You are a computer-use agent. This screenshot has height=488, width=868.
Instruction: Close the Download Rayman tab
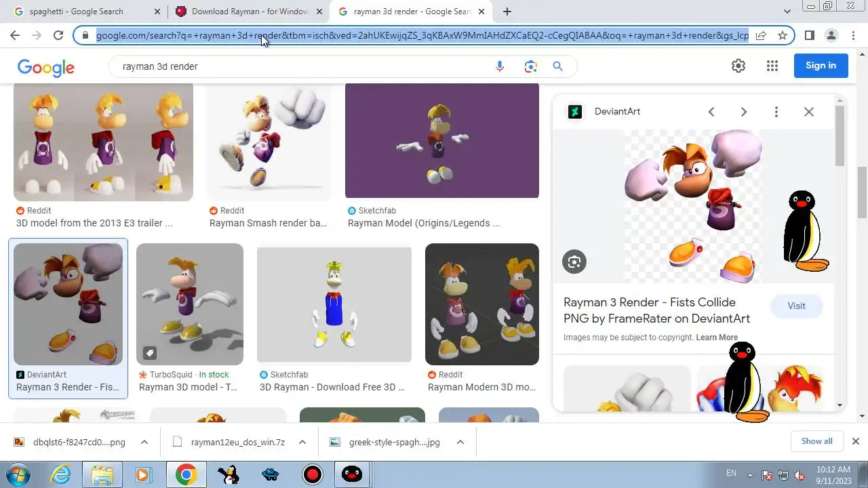pos(319,12)
